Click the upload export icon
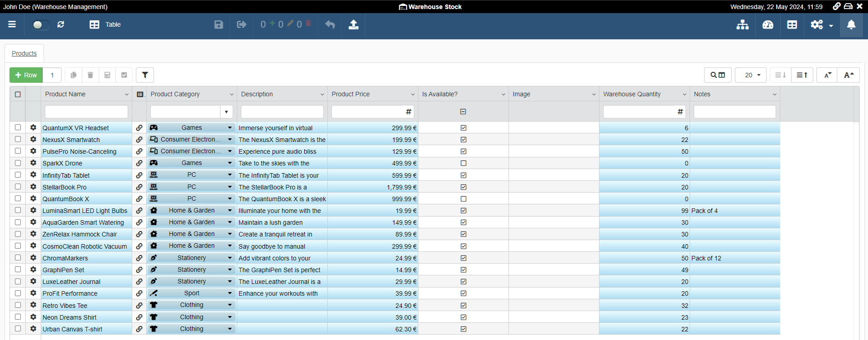Image resolution: width=868 pixels, height=340 pixels. point(354,24)
